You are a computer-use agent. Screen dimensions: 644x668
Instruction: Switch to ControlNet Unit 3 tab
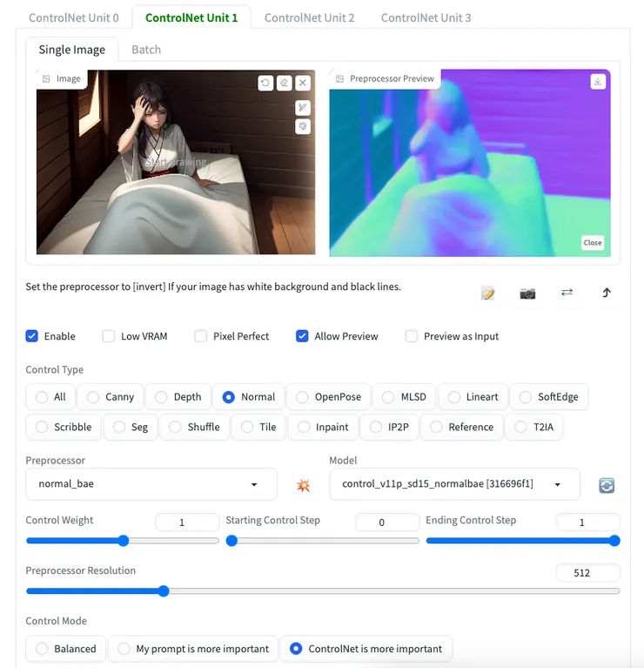click(426, 17)
